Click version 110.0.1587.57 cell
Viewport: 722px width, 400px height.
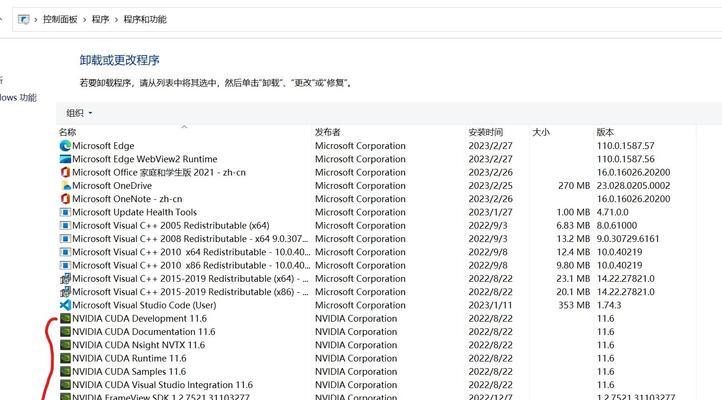pyautogui.click(x=625, y=145)
